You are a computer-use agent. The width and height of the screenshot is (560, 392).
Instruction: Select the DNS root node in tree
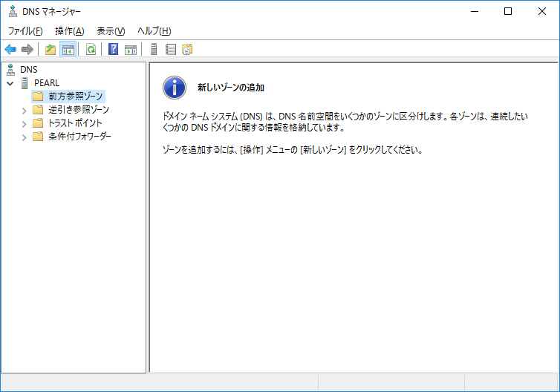(x=28, y=69)
